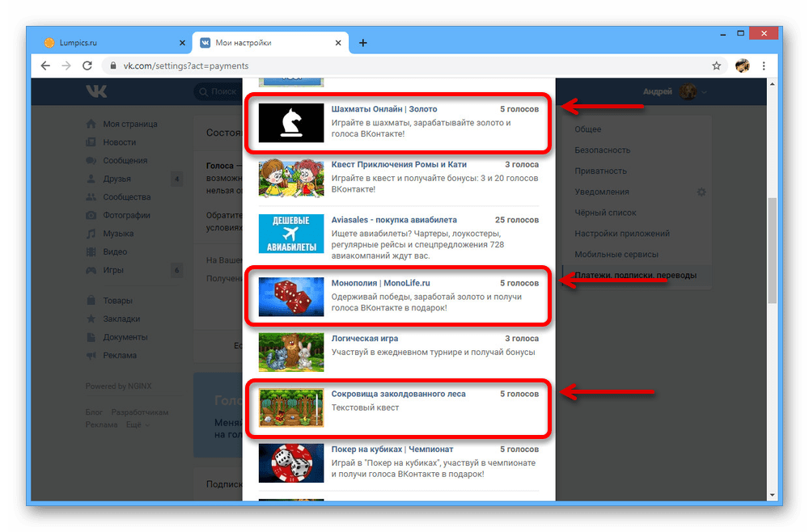The height and width of the screenshot is (532, 809).
Task: Click scrollbar up arrow
Action: [772, 83]
